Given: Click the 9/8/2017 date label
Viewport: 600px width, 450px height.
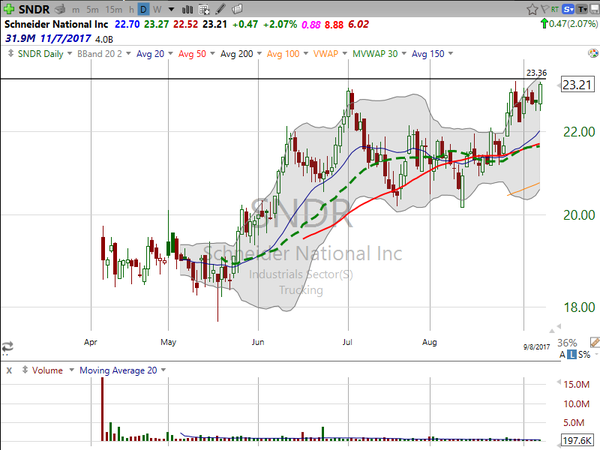Looking at the screenshot, I should pos(536,347).
